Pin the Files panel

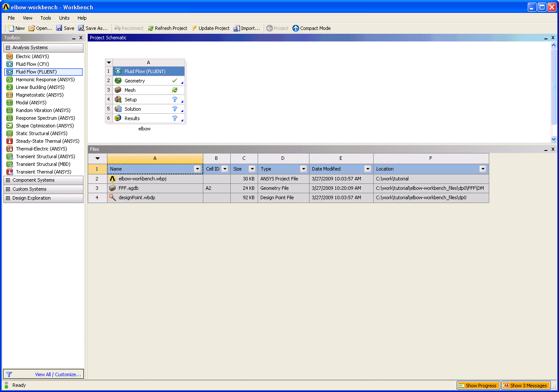pyautogui.click(x=546, y=149)
